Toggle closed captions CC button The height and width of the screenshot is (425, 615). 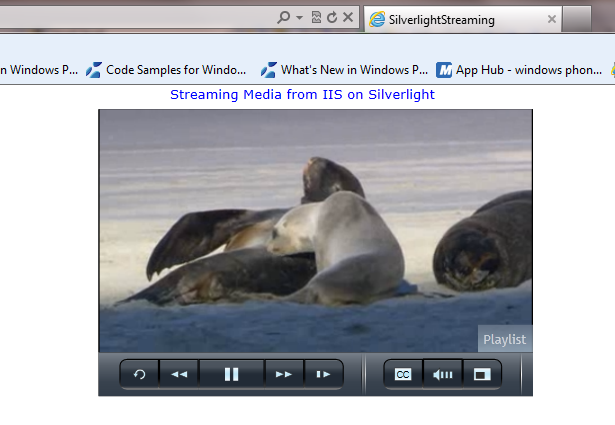pos(403,374)
